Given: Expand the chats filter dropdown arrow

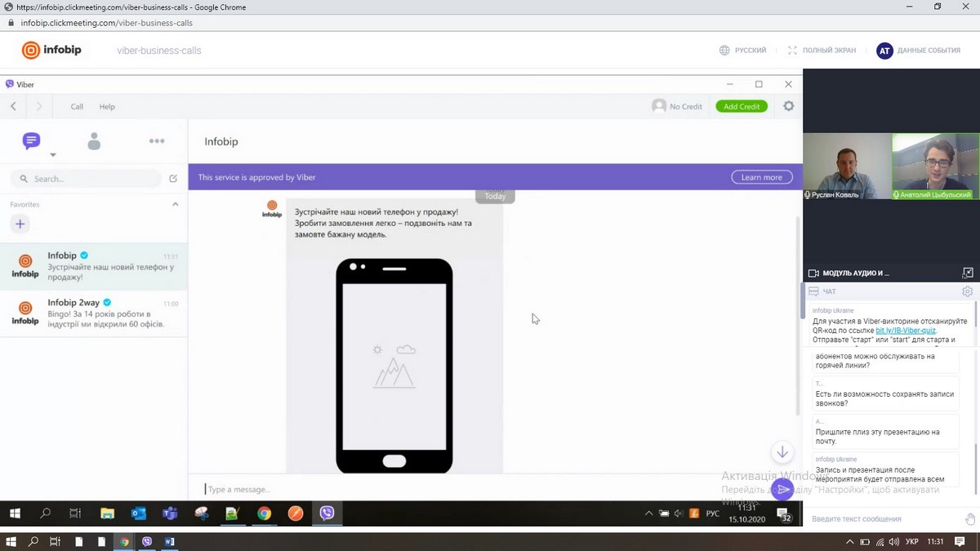Looking at the screenshot, I should click(53, 155).
